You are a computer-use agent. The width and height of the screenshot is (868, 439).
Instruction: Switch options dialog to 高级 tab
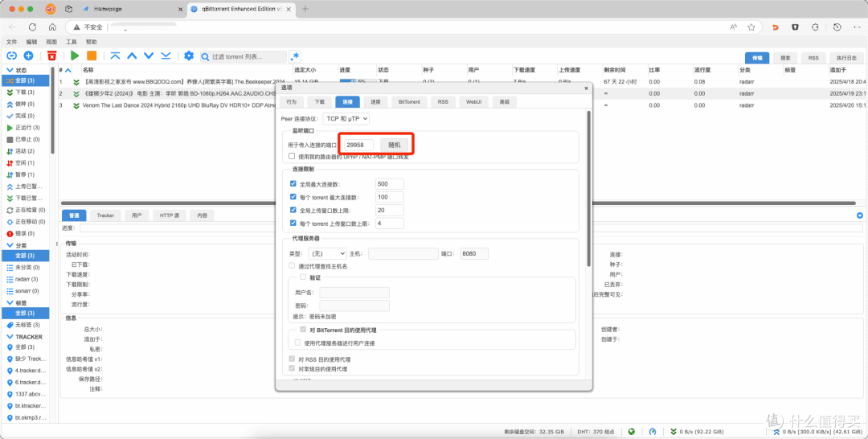(504, 102)
